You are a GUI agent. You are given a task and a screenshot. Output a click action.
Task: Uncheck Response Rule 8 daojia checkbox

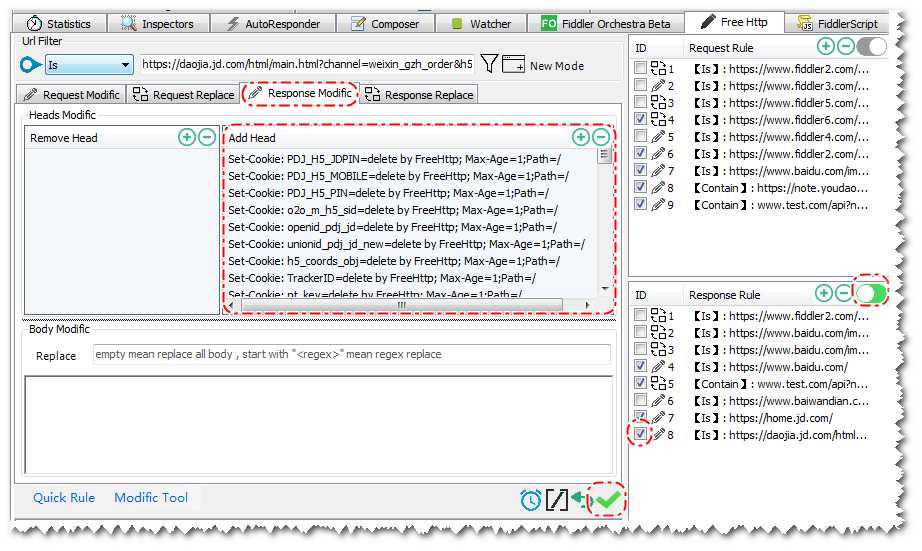[x=640, y=435]
